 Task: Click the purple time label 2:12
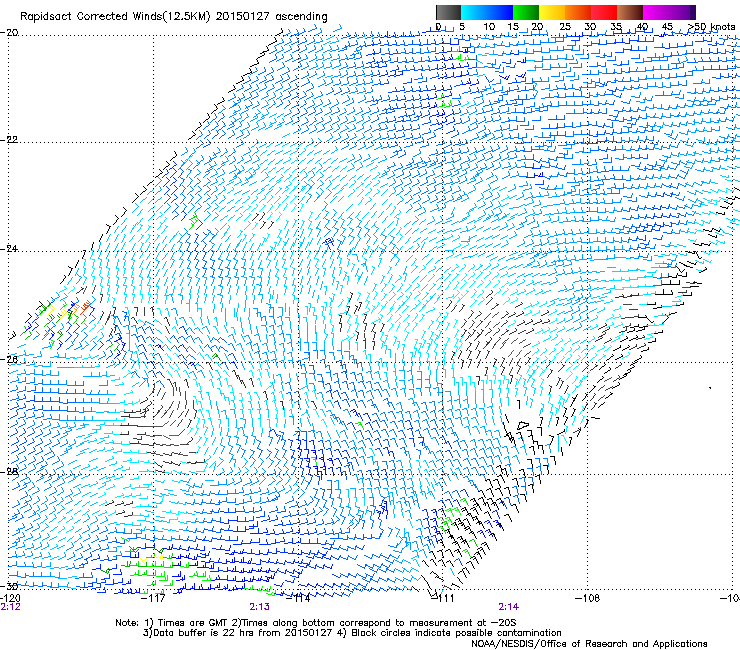click(x=10, y=607)
